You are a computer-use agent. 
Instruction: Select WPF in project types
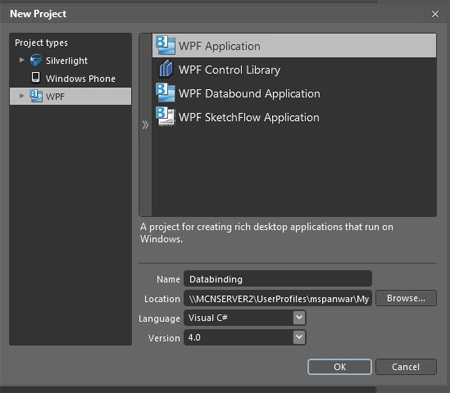pyautogui.click(x=70, y=96)
